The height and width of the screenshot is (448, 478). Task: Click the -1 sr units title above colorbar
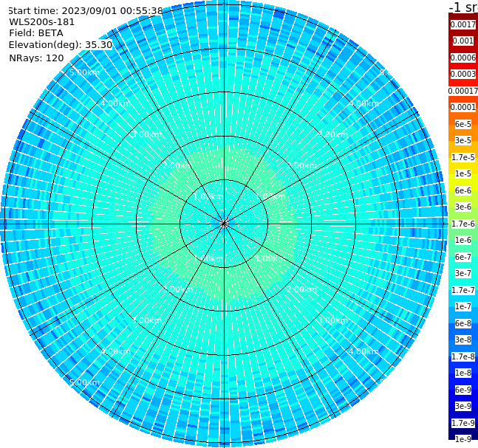click(x=463, y=7)
